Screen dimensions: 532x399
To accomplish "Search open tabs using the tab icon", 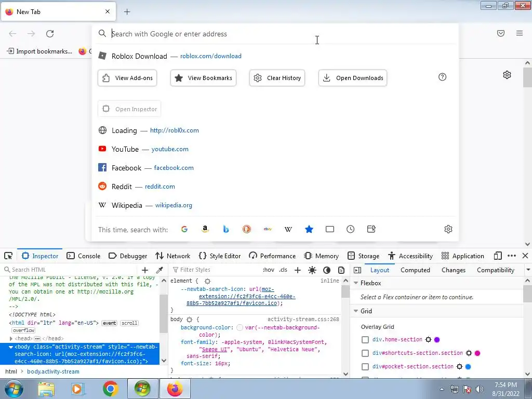I will click(330, 229).
